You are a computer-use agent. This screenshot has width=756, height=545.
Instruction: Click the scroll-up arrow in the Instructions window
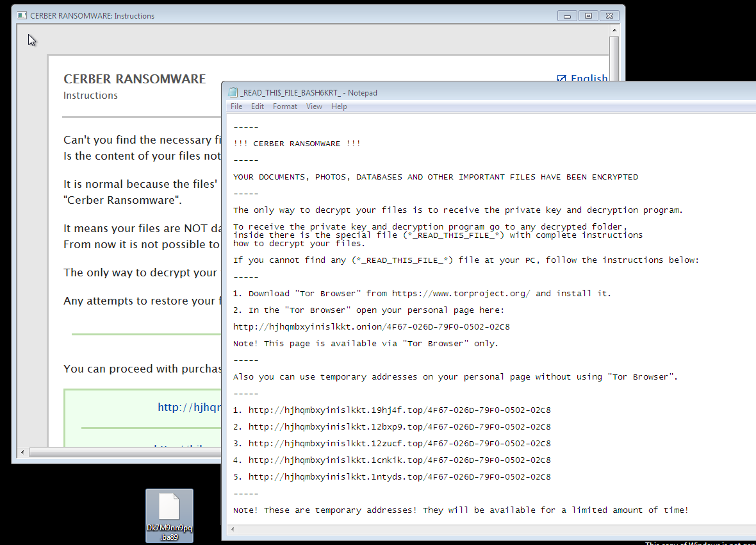point(614,31)
